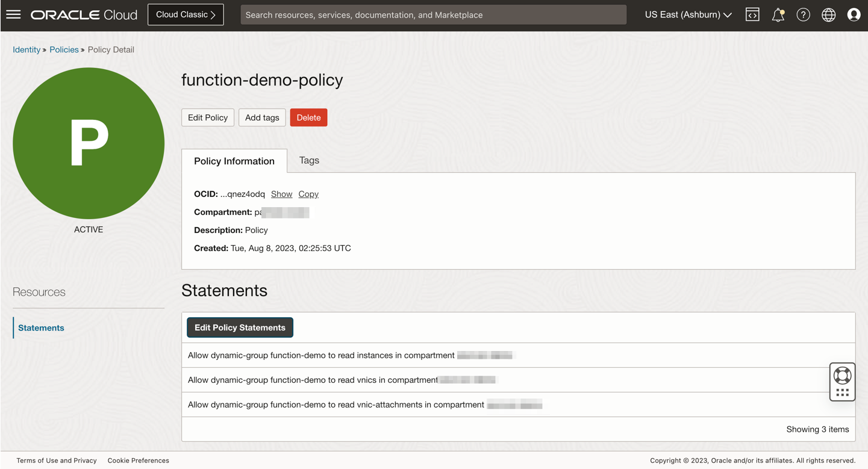Select Statements in the Resources sidebar
Screen dimensions: 868x469
41,328
